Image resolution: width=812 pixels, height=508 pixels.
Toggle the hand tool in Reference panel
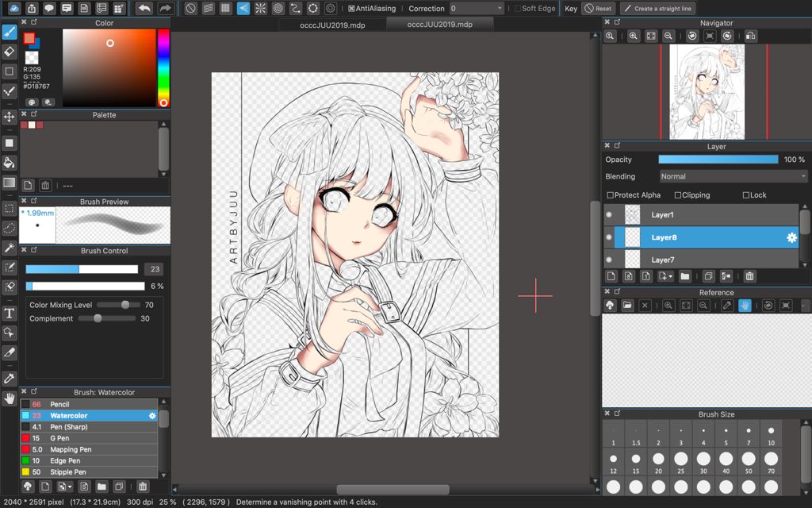(x=745, y=306)
